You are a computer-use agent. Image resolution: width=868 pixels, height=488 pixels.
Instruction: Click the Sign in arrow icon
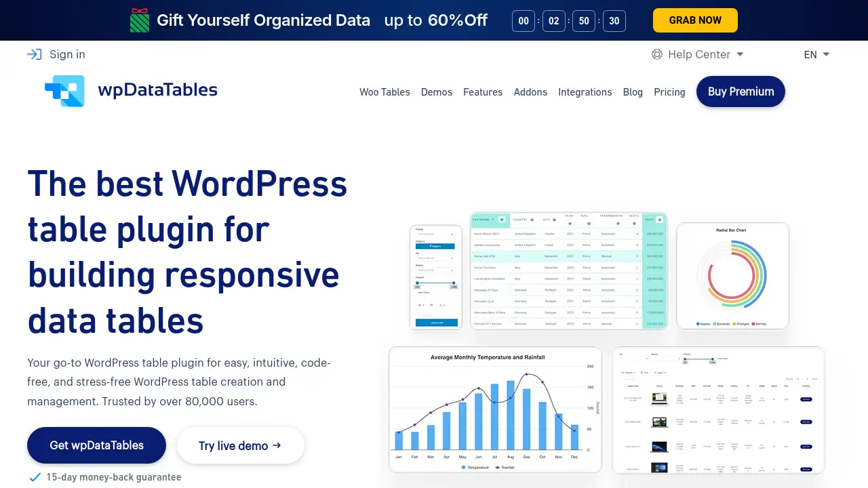click(35, 54)
